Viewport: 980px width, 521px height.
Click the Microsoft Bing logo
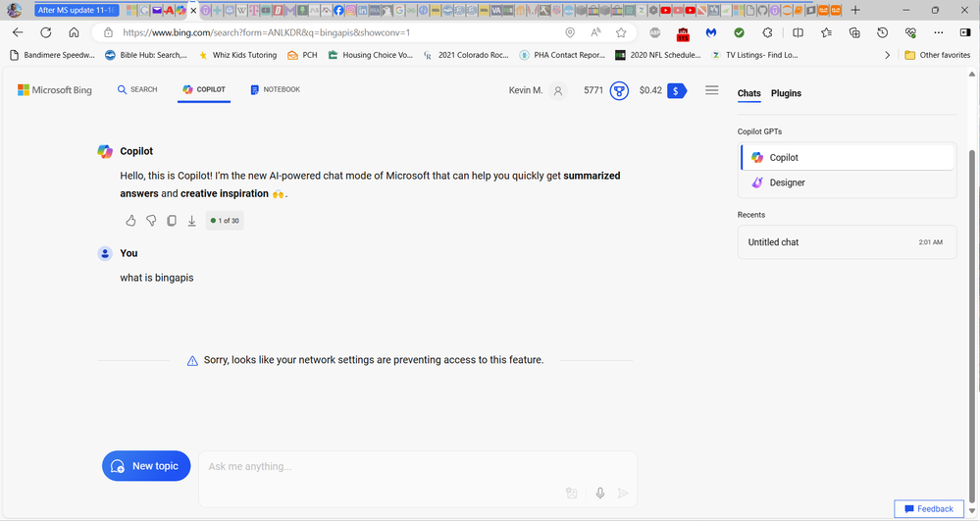click(55, 90)
